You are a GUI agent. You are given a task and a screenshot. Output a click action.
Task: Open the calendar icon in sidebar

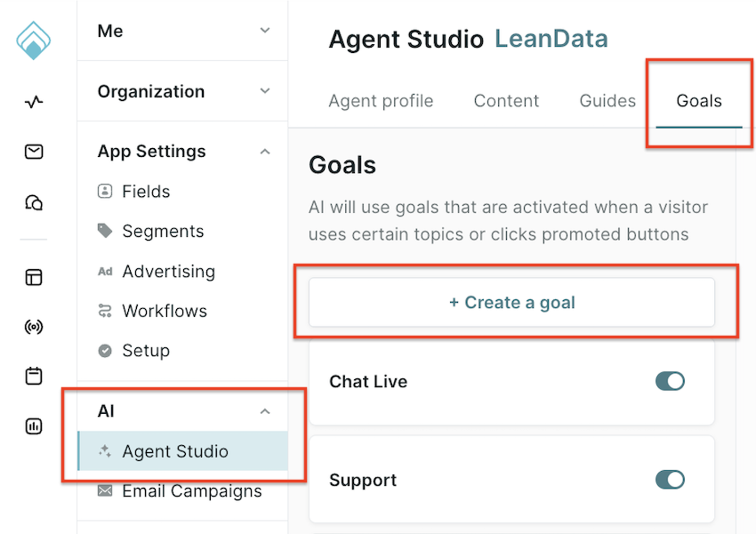coord(34,376)
